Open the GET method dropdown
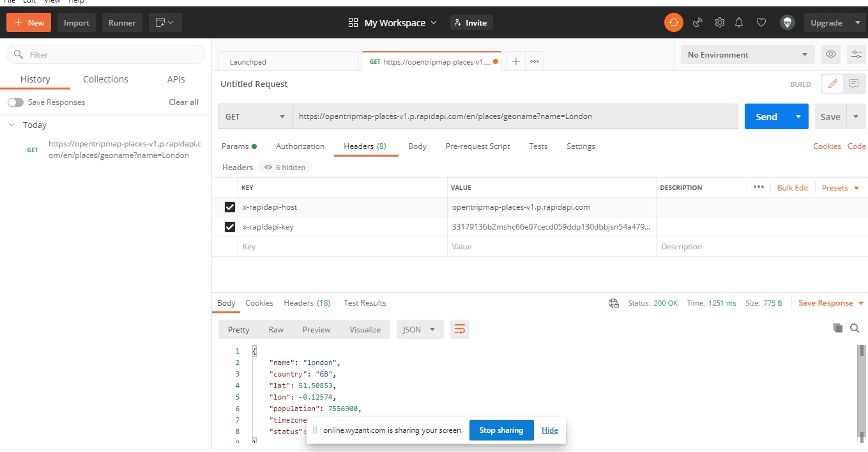This screenshot has height=452, width=868. click(255, 116)
